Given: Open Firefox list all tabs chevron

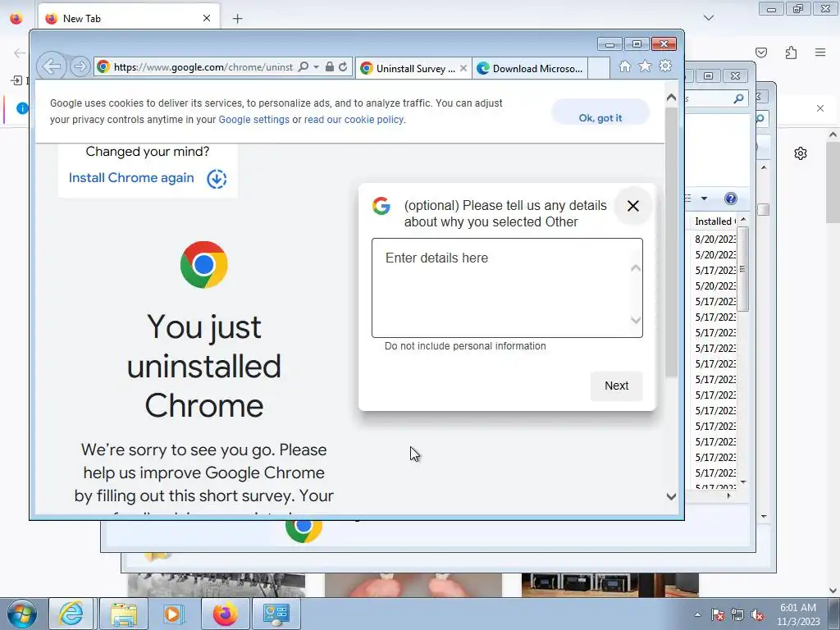Looking at the screenshot, I should (708, 18).
